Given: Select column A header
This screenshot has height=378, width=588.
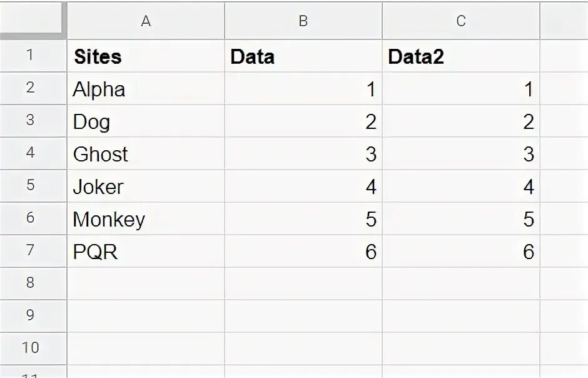Looking at the screenshot, I should tap(146, 21).
